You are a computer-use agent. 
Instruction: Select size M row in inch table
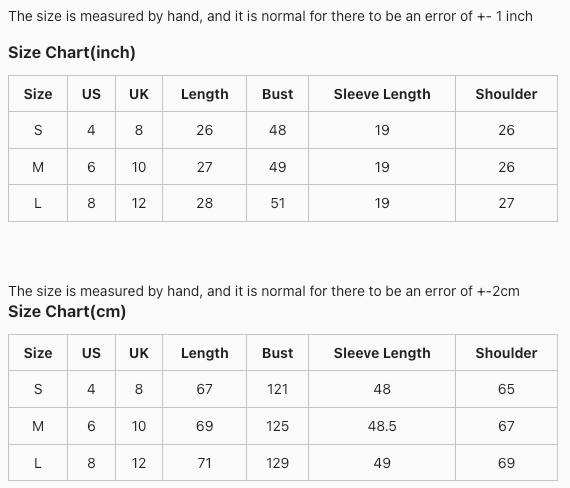click(283, 167)
